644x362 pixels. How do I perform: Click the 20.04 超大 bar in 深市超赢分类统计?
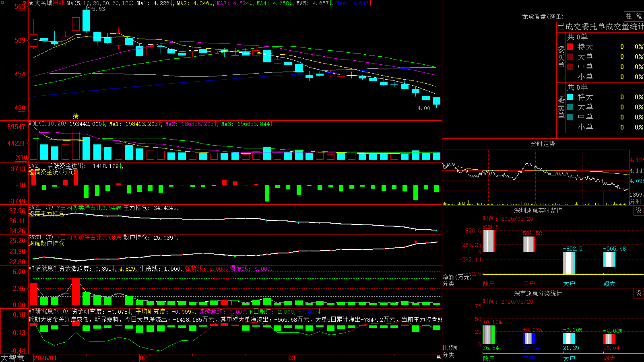pyautogui.click(x=609, y=339)
